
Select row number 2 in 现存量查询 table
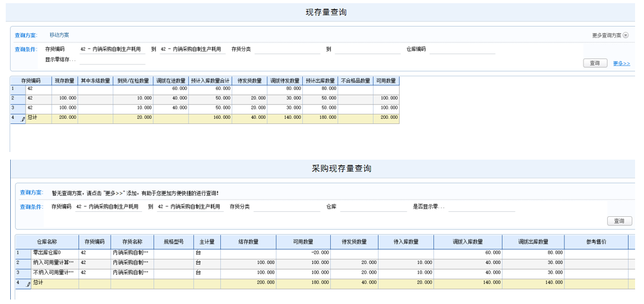[18, 99]
